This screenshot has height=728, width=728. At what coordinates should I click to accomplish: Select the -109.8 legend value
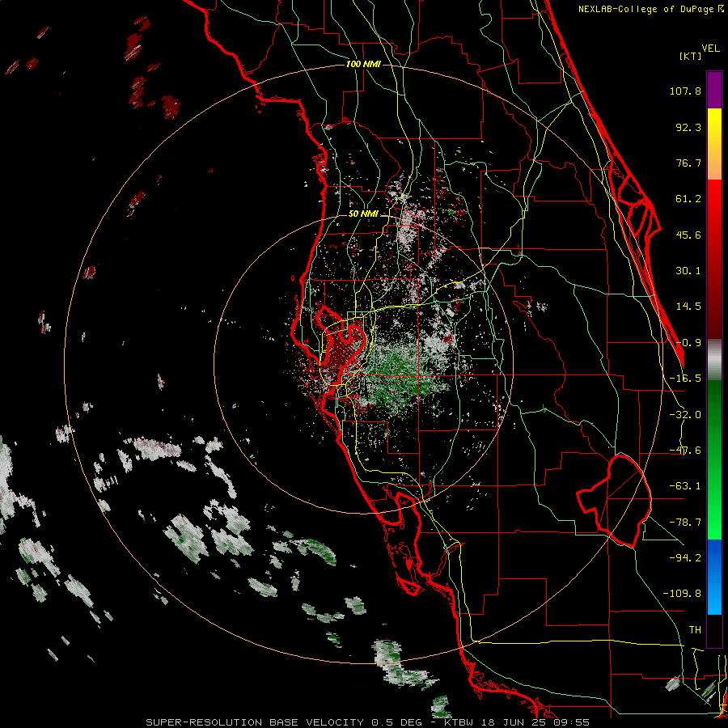[x=682, y=594]
